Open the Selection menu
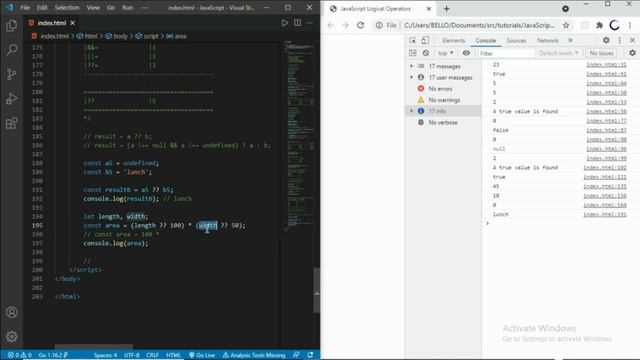Screen dimensions: 640x360 tap(67, 7)
